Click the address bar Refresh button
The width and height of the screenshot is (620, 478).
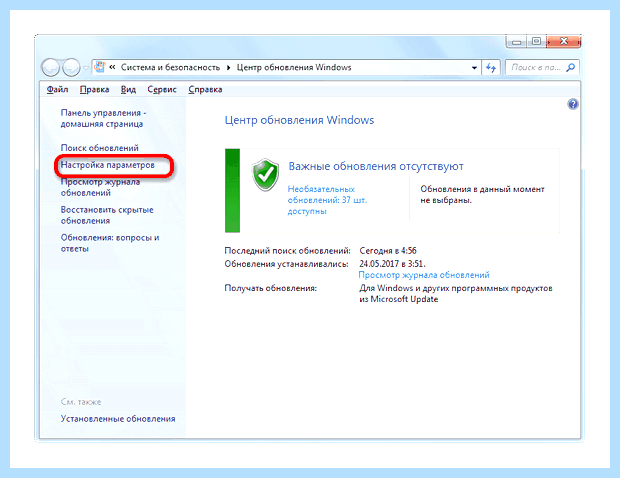(491, 68)
